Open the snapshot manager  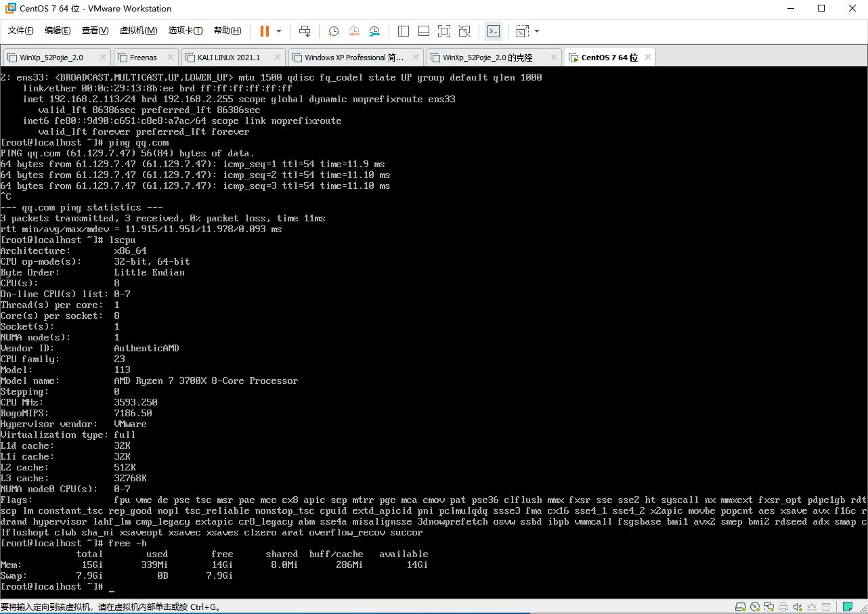374,31
